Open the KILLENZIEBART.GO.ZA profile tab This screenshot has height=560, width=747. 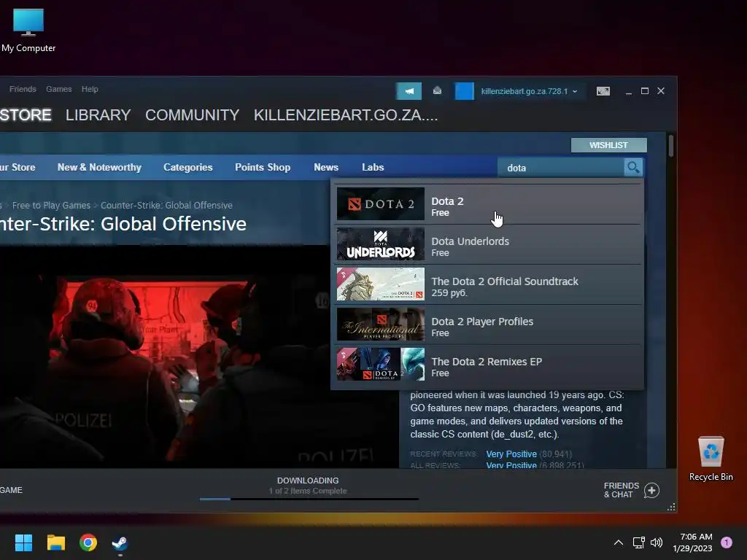[345, 114]
